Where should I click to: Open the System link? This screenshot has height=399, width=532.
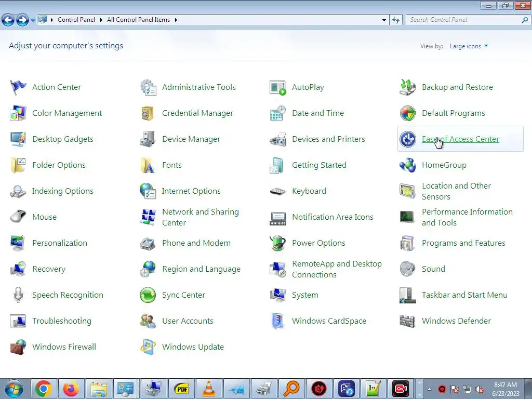[x=305, y=295]
